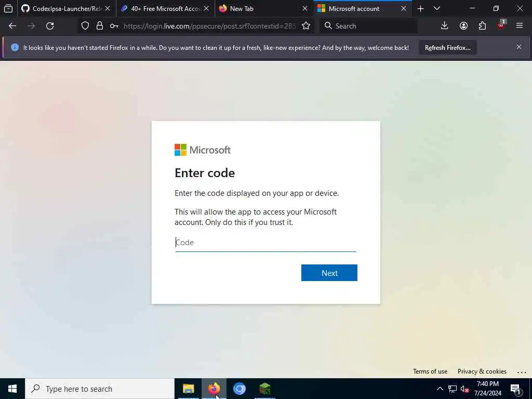532x399 pixels.
Task: Click the Refresh Firefox button
Action: click(447, 47)
